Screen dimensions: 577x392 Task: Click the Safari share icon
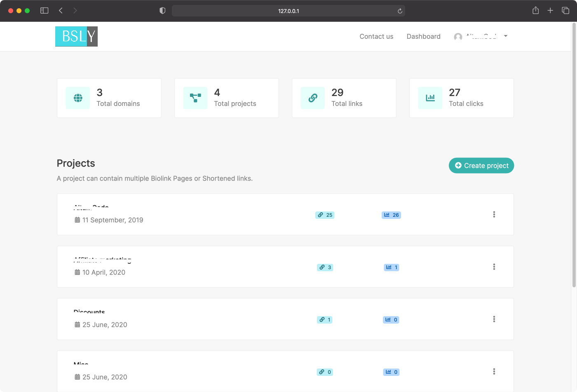click(535, 11)
